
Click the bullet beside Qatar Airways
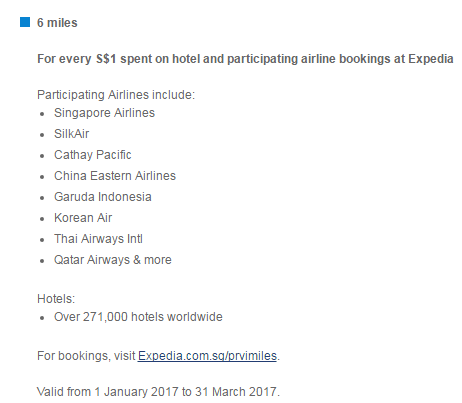[42, 261]
